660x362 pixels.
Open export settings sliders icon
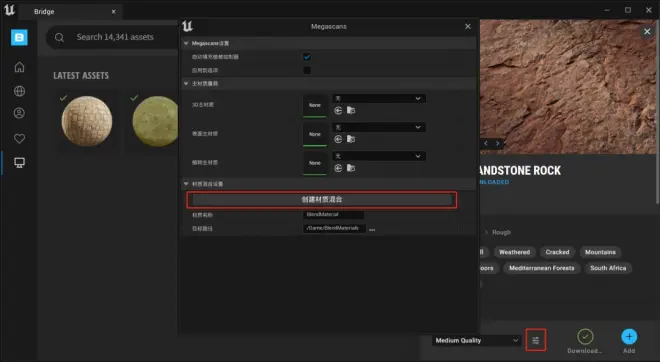tap(535, 340)
